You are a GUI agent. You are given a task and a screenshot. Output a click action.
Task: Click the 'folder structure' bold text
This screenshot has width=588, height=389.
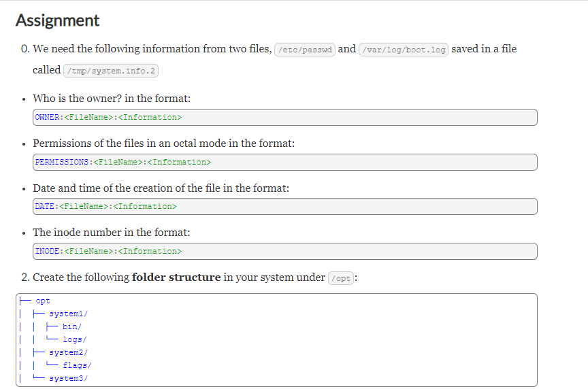pyautogui.click(x=176, y=277)
